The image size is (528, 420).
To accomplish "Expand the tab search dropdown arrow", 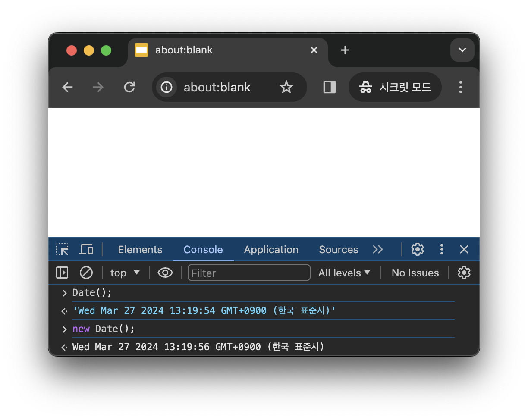I will click(x=462, y=50).
